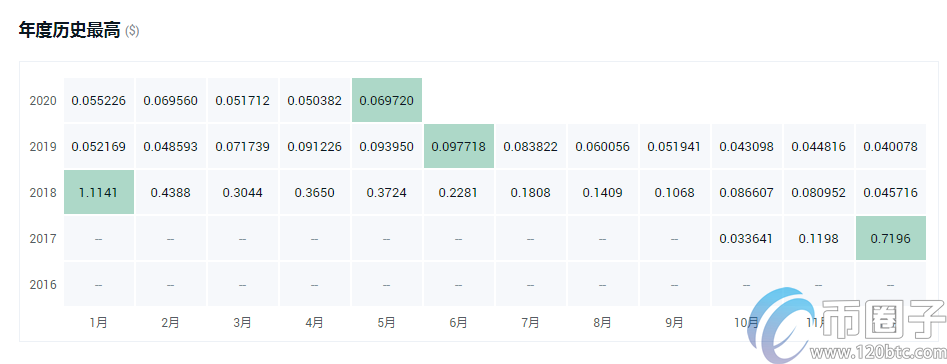Select the 0.033641 cell for October 2017
Image resolution: width=947 pixels, height=364 pixels.
coord(746,238)
